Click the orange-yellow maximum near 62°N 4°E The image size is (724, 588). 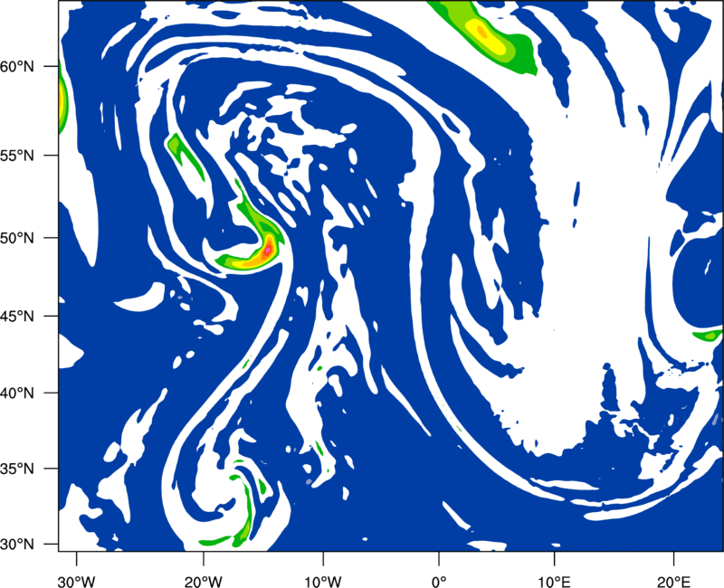(481, 32)
